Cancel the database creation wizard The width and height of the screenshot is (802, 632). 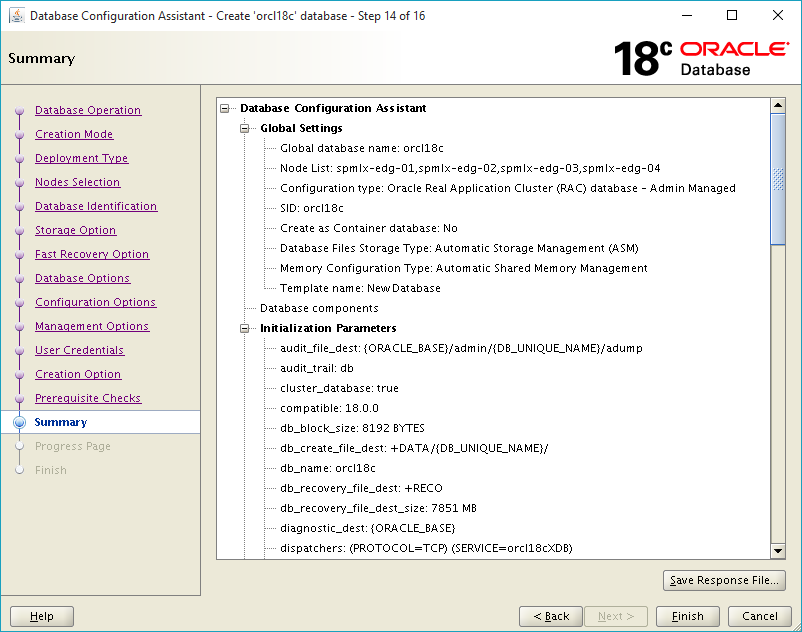[x=760, y=617]
